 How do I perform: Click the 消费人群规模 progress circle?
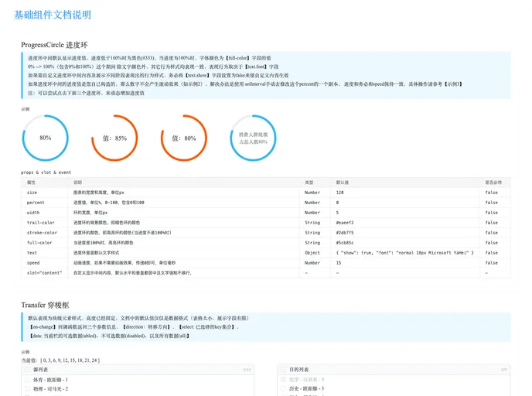click(253, 138)
